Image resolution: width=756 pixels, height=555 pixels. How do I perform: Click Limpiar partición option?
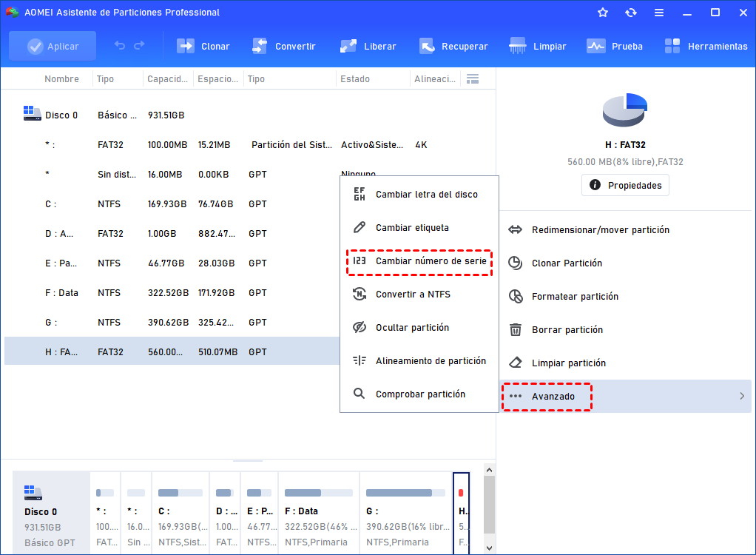coord(625,363)
